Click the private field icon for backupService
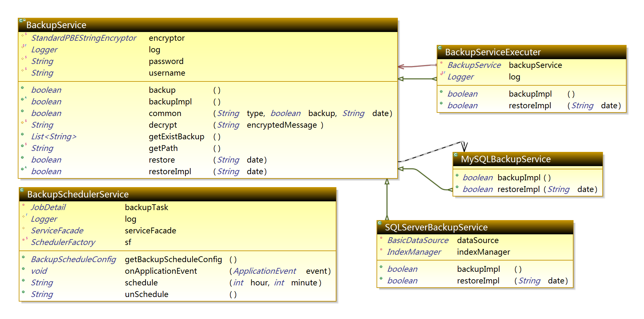Screen dimensions: 644x319 (x=441, y=63)
